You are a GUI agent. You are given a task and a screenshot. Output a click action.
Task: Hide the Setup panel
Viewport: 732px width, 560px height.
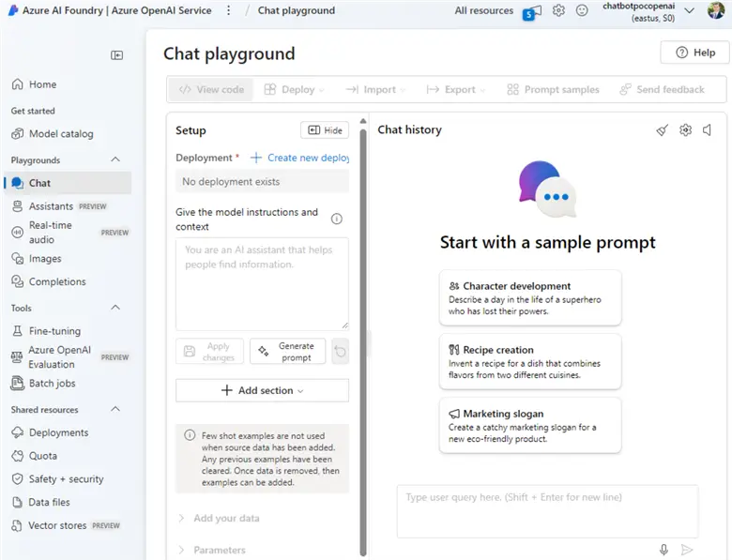[x=325, y=130]
